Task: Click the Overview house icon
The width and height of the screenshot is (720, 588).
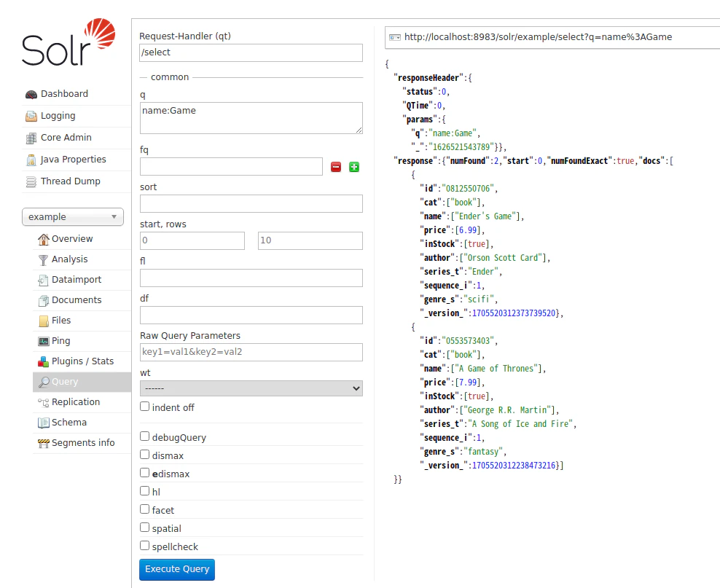Action: tap(44, 239)
